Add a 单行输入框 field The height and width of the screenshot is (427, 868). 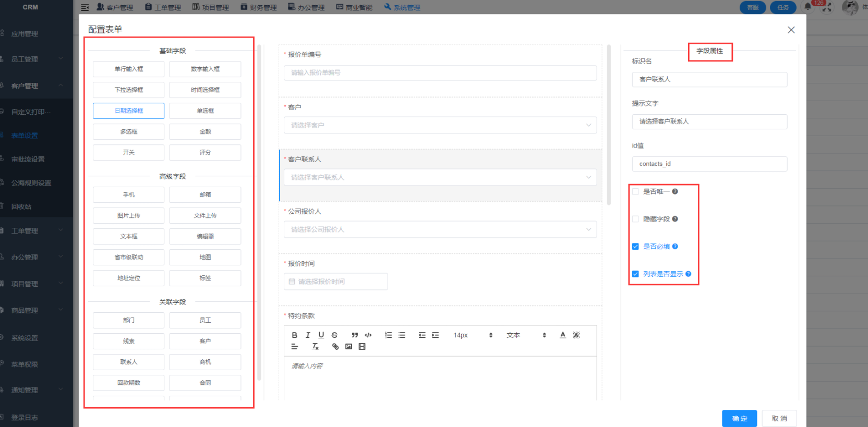[128, 69]
